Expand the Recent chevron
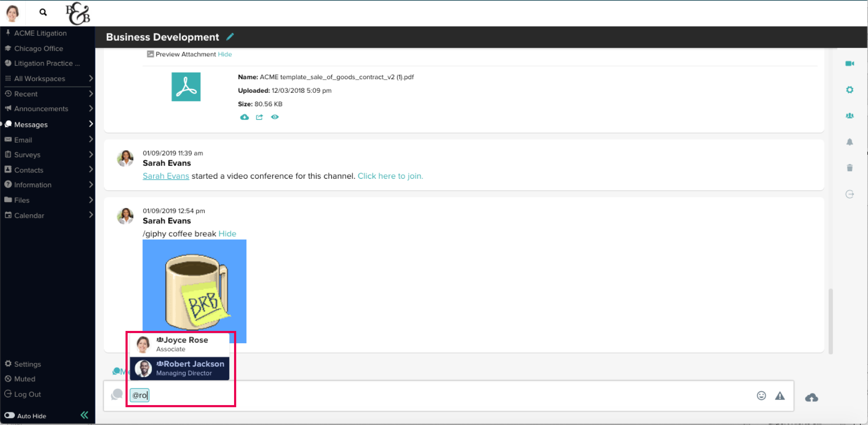 click(x=91, y=94)
